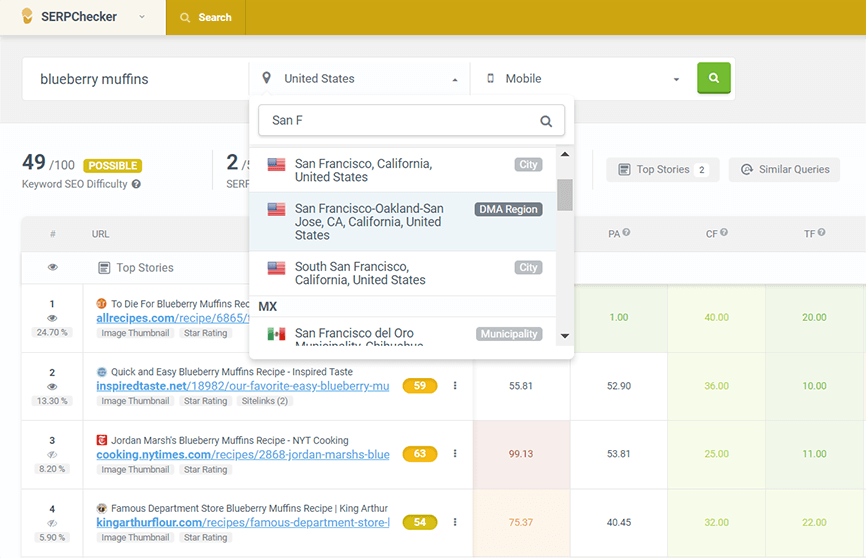This screenshot has height=558, width=866.
Task: Click the blueberry muffins keyword input field
Action: [135, 79]
